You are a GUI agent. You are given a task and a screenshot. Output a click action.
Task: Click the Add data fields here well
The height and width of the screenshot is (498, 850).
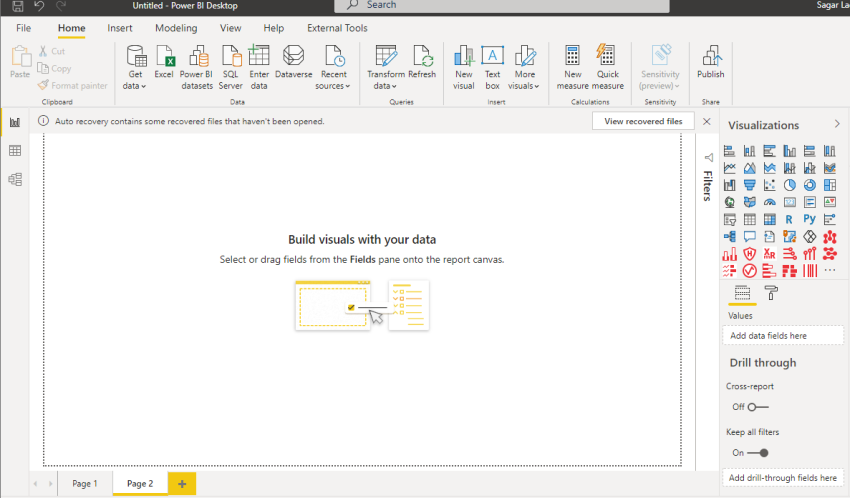coord(783,335)
